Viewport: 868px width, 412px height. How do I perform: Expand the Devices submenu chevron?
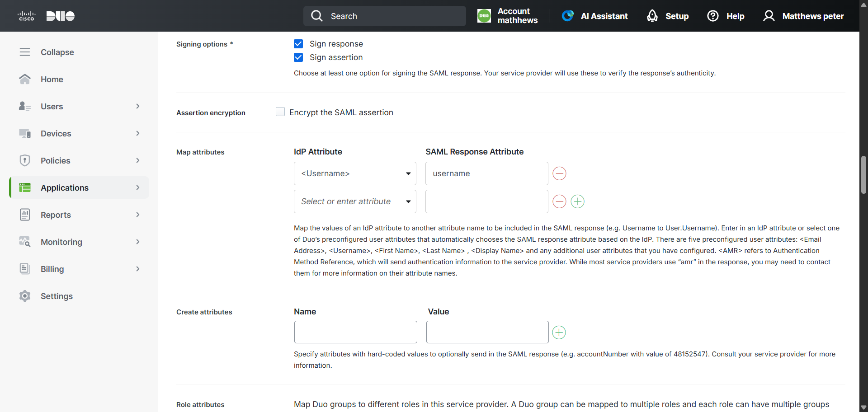point(138,133)
